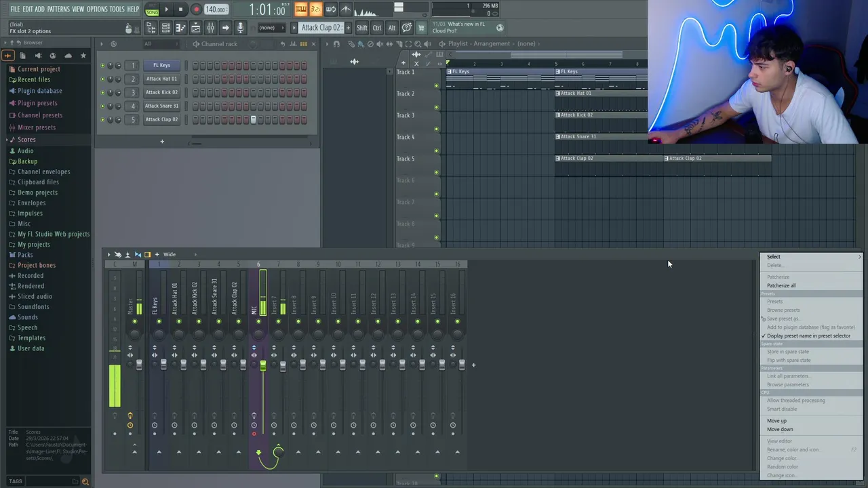Expand the 'Select' submenu in context menu
The width and height of the screenshot is (868, 488).
811,257
